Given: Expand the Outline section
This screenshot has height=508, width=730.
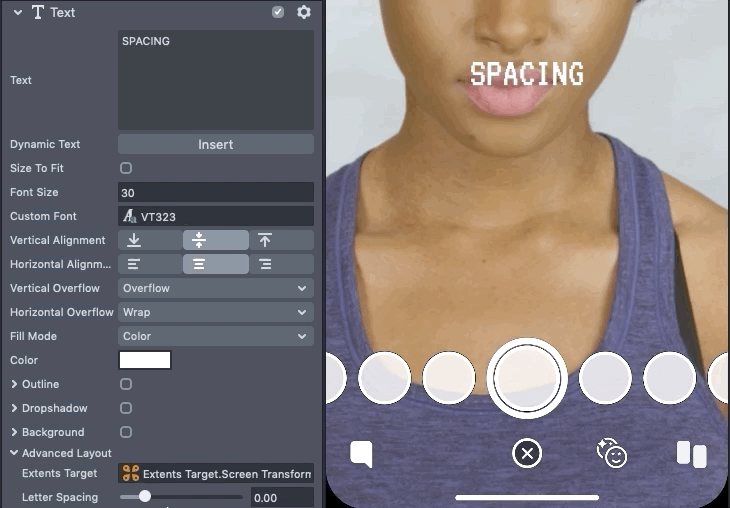Looking at the screenshot, I should (14, 384).
